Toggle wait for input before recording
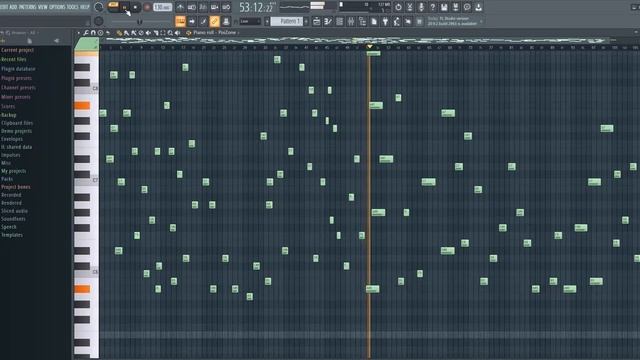 point(191,7)
